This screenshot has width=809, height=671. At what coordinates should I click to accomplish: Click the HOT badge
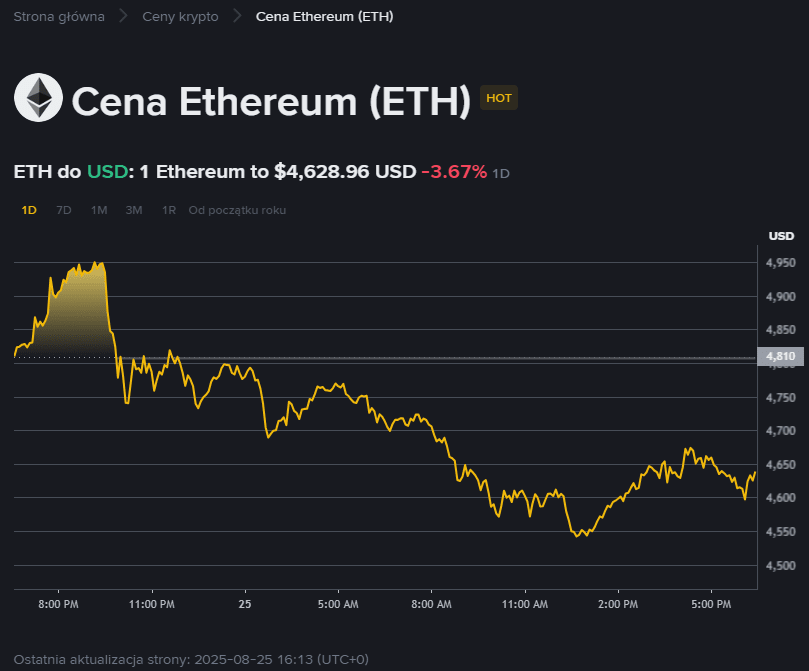pyautogui.click(x=499, y=98)
